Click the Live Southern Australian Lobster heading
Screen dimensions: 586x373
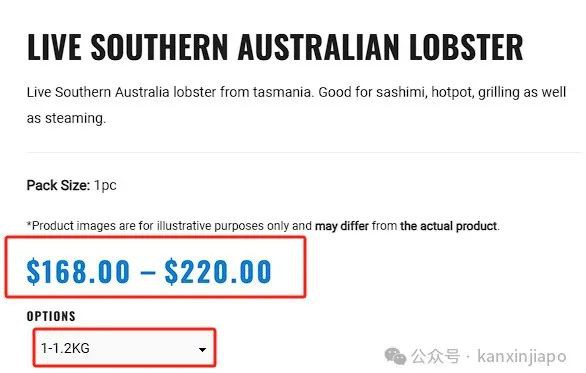point(275,47)
